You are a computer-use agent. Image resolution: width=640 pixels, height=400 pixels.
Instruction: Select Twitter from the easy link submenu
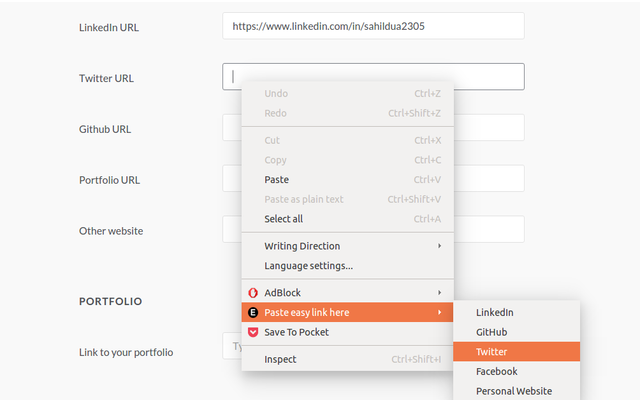516,351
